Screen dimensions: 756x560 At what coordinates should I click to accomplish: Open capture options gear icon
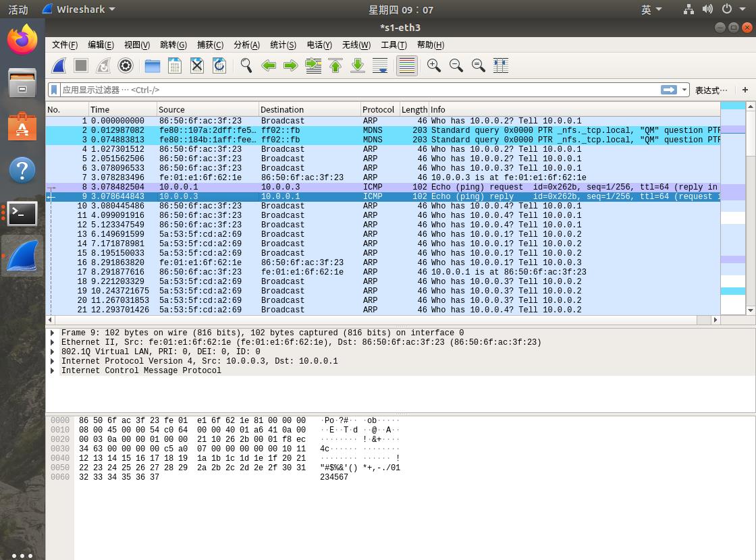pyautogui.click(x=126, y=65)
